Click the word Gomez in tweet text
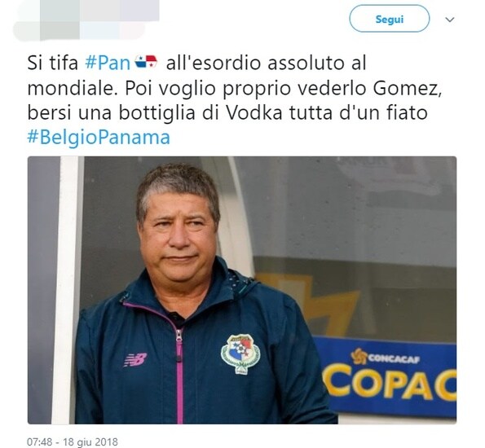 pos(408,88)
